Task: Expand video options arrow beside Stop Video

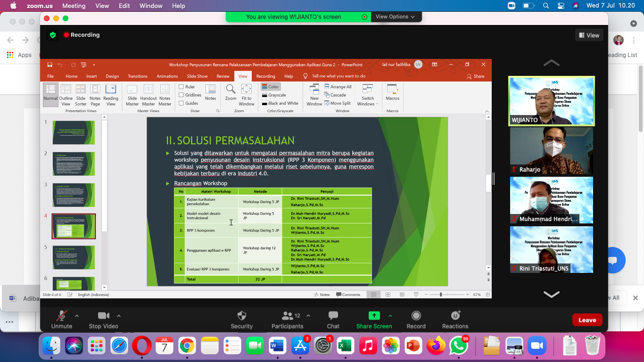Action: (119, 316)
